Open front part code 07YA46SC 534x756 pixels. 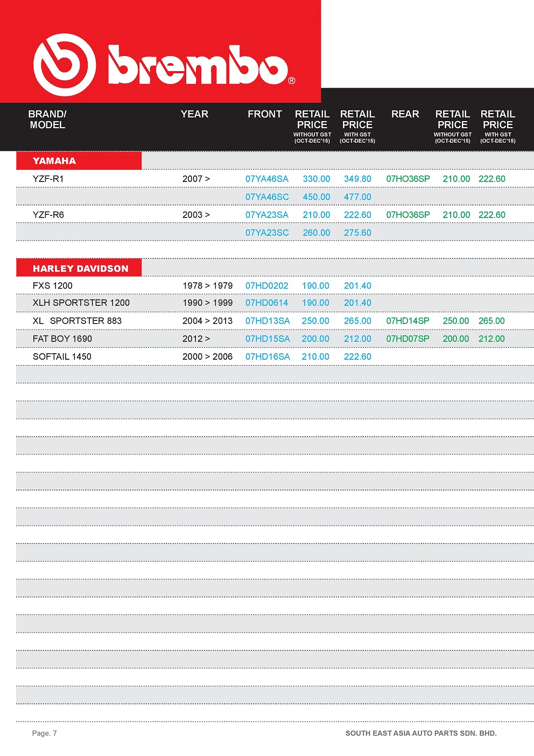click(x=267, y=197)
